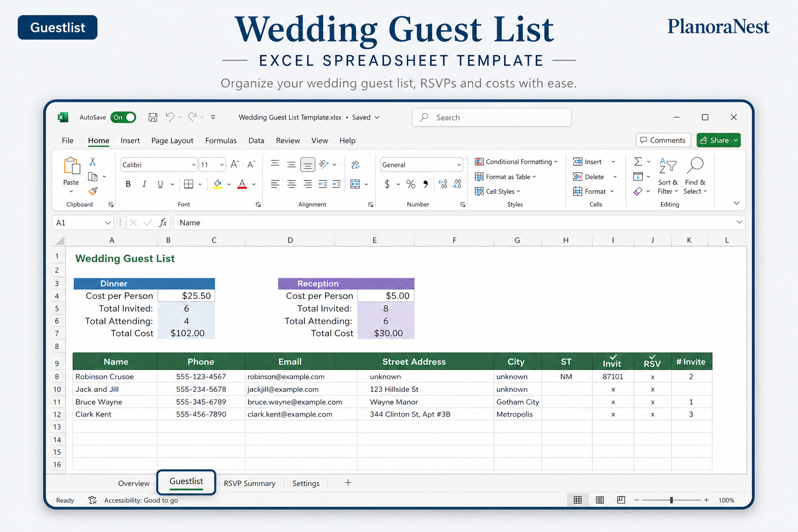Click the dollar Accounting format icon
This screenshot has width=798, height=532.
tap(387, 184)
